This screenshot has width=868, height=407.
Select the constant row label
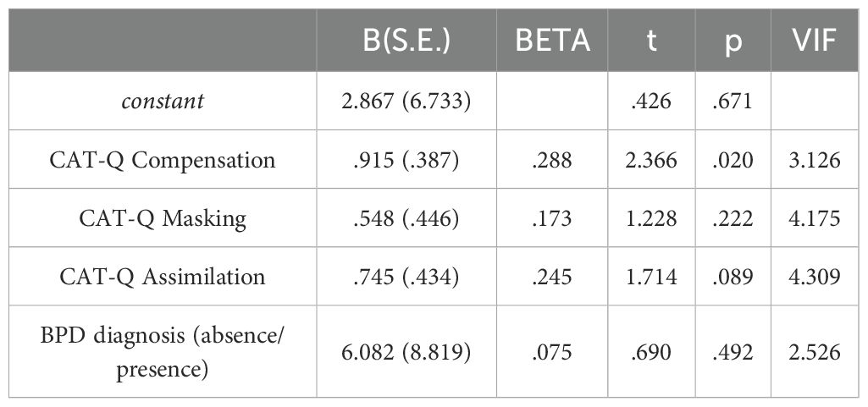163,102
